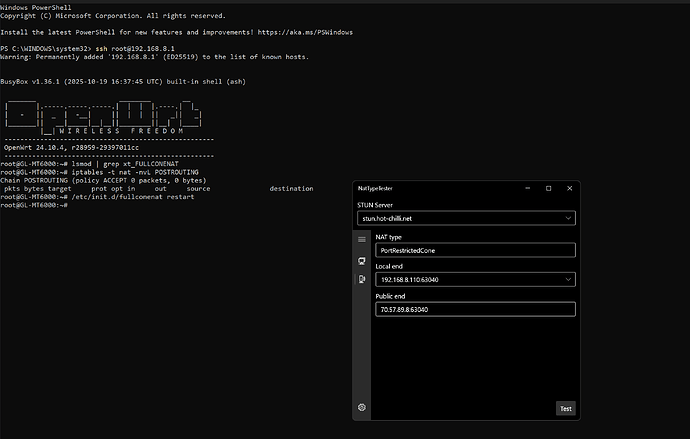Click the STUN Server label
The image size is (690, 439).
[x=375, y=205]
